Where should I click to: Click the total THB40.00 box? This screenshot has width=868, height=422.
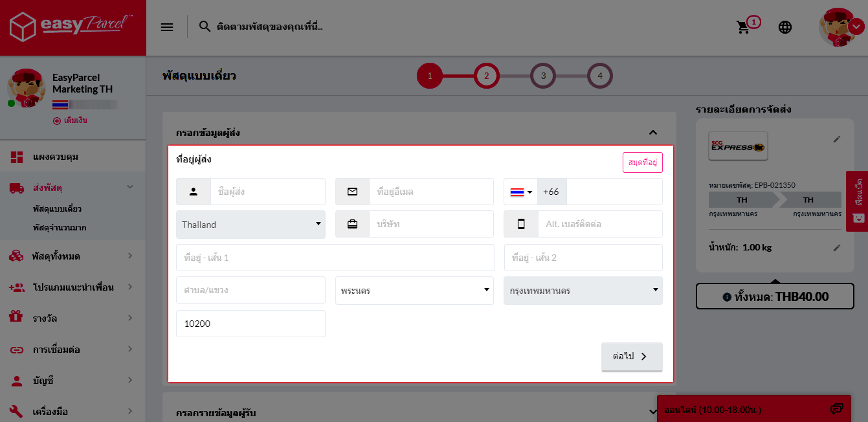775,297
